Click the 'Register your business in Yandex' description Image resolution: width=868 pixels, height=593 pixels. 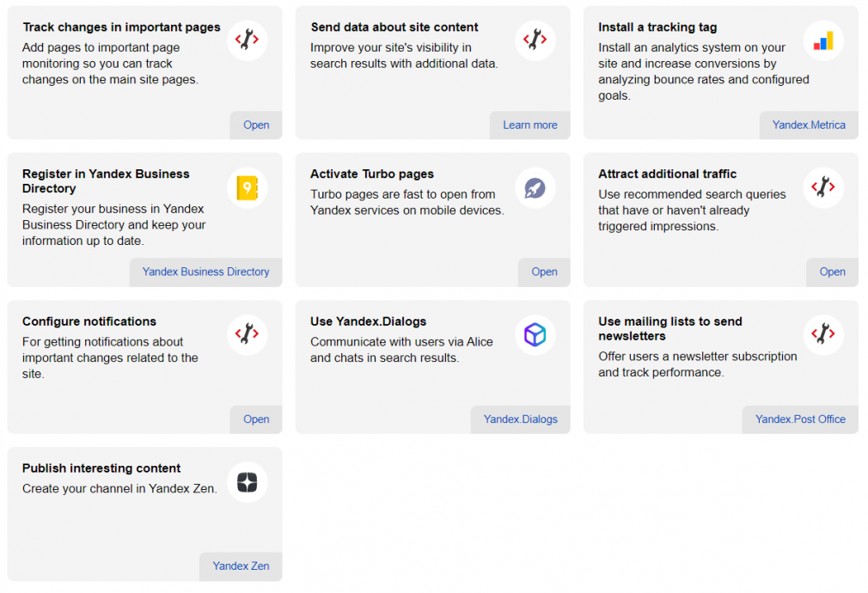pyautogui.click(x=113, y=225)
